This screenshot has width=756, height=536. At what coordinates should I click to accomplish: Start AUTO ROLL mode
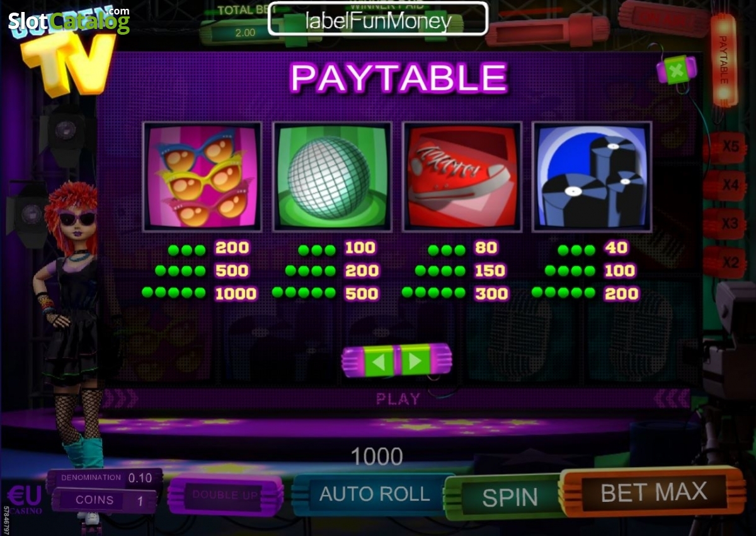click(x=374, y=494)
